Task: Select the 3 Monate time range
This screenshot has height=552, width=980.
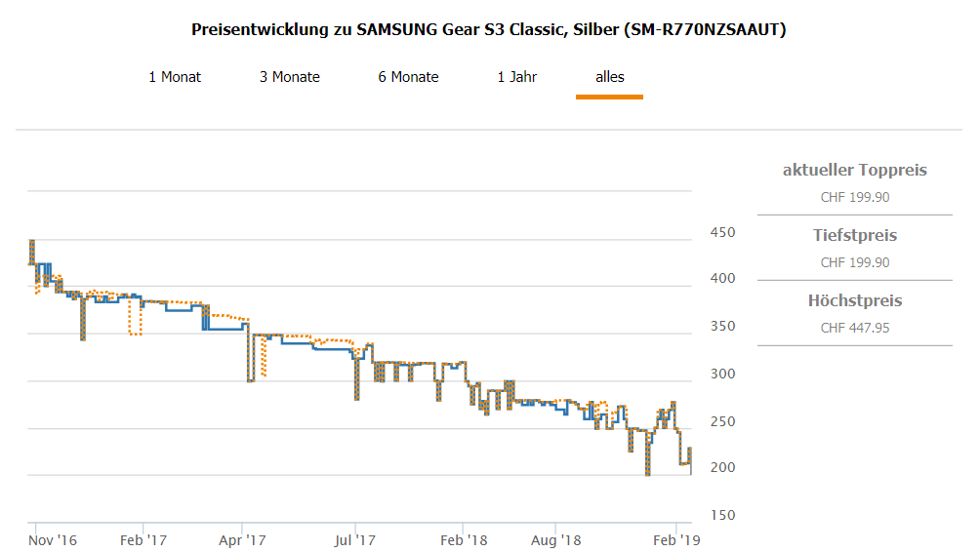Action: tap(290, 77)
